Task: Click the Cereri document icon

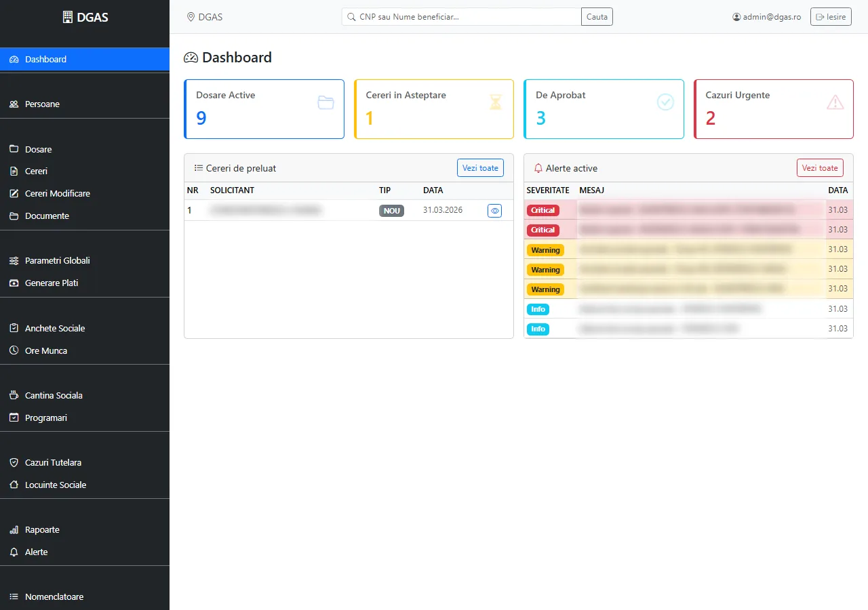Action: pyautogui.click(x=14, y=171)
